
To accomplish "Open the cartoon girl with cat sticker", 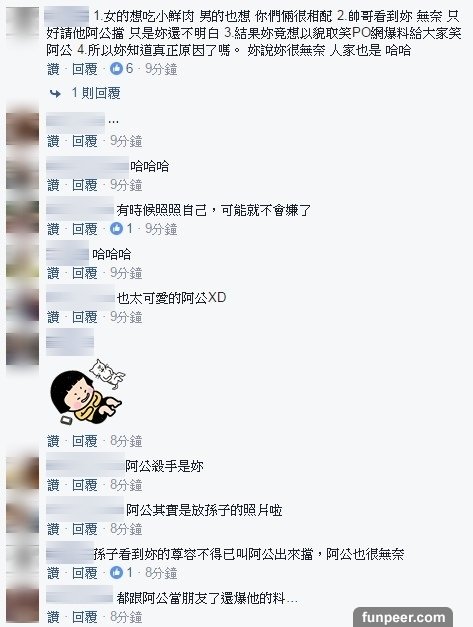I will coord(88,391).
